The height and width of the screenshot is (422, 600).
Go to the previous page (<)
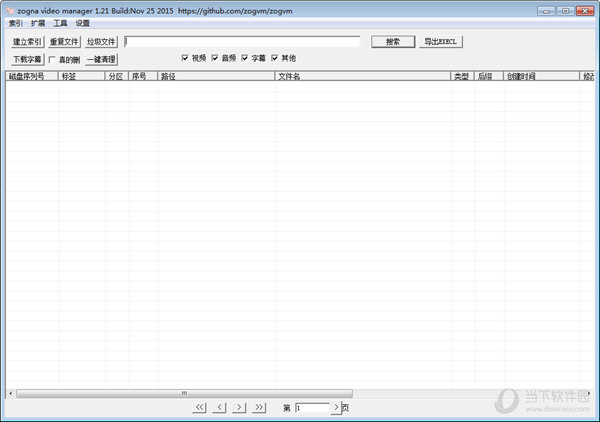[x=219, y=408]
